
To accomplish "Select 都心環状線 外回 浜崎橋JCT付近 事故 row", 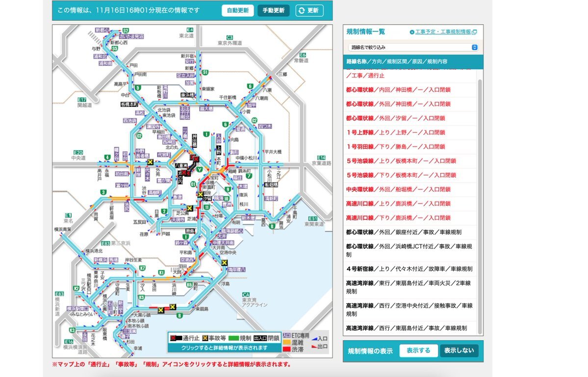I will (x=410, y=250).
